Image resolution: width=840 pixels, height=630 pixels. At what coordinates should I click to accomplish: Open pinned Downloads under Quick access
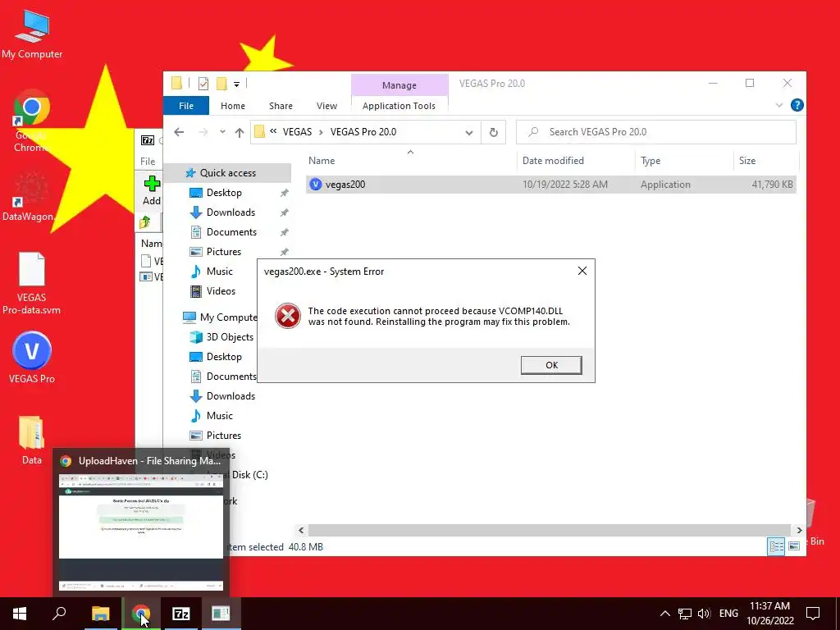(231, 212)
